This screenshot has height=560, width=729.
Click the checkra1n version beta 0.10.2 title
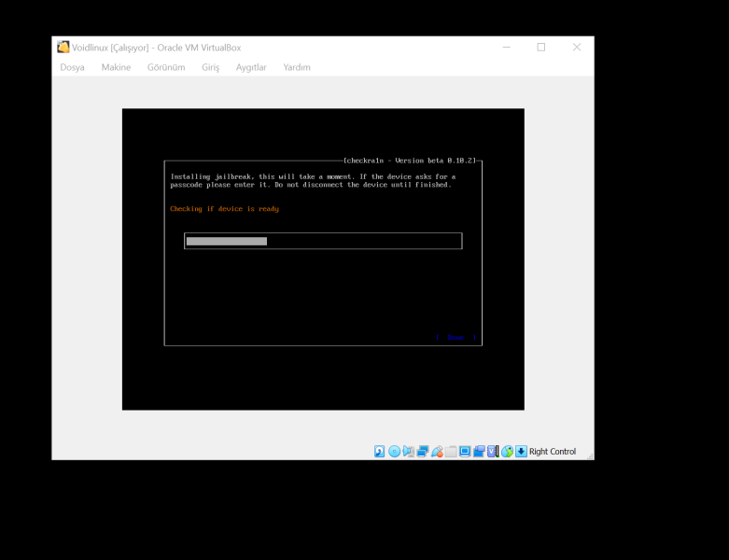tap(410, 161)
